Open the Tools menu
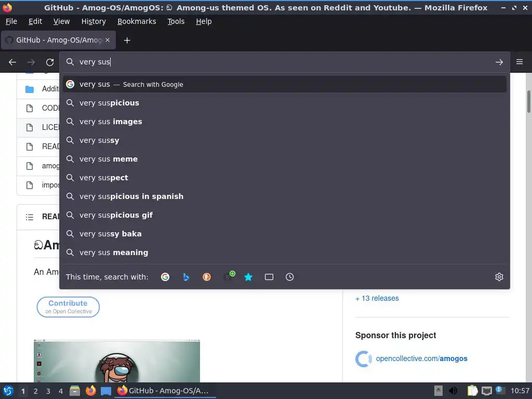The image size is (532, 399). 176,21
